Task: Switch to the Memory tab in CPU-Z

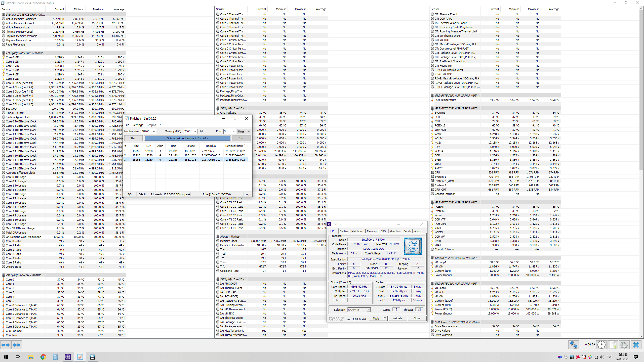Action: pyautogui.click(x=372, y=231)
